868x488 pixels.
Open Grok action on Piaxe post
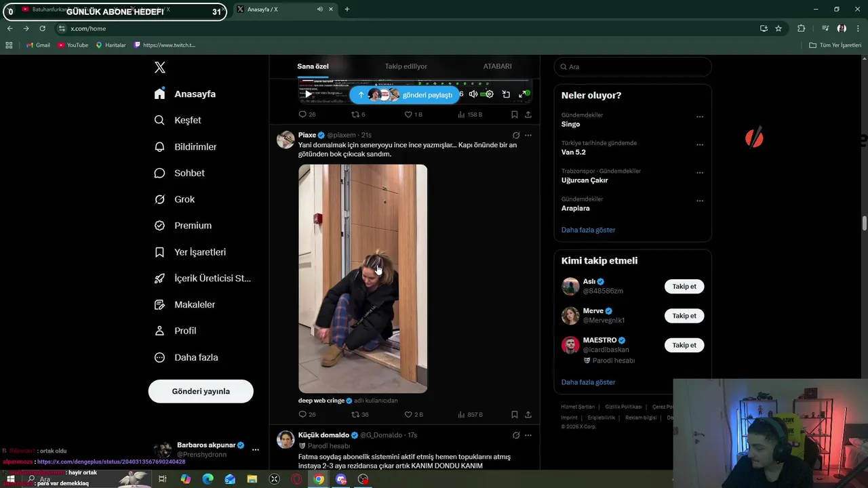click(516, 135)
